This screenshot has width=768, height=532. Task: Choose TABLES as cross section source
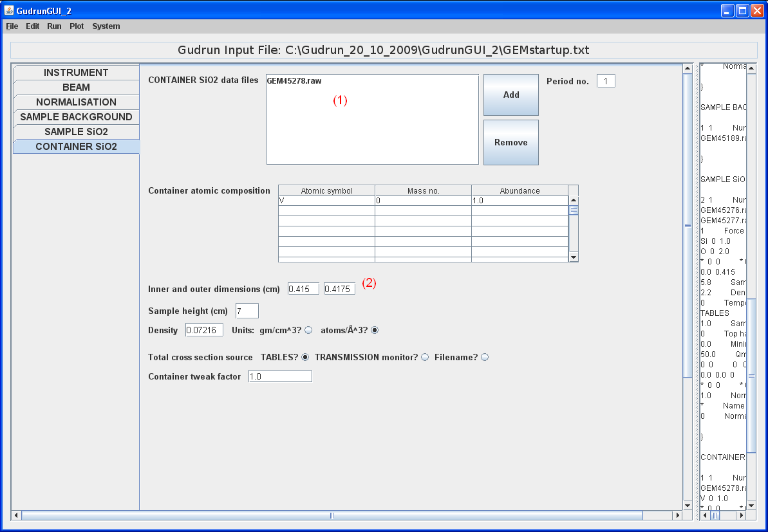pos(305,358)
